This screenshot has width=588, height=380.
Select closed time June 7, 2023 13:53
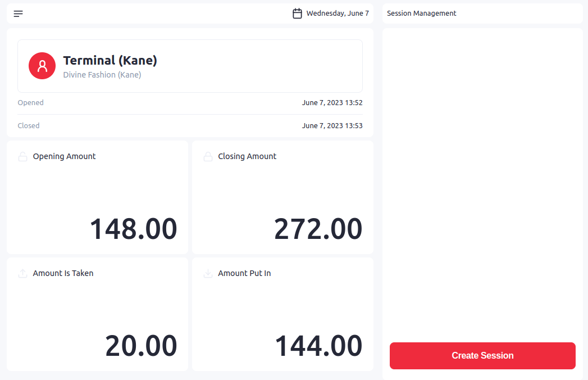(x=332, y=125)
